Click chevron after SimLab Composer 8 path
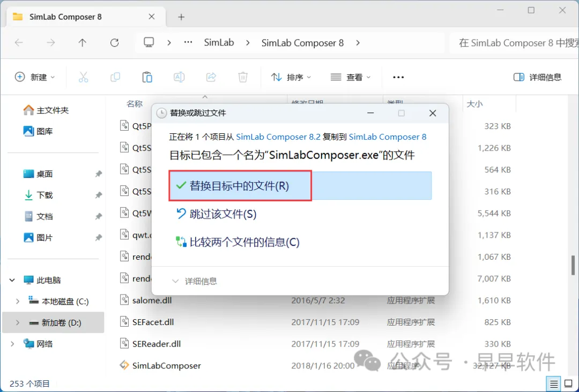 point(358,43)
